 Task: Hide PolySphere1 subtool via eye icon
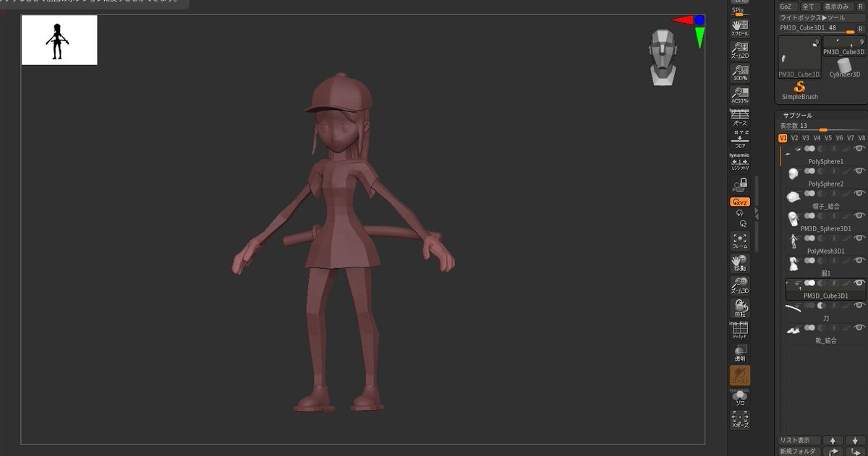click(x=859, y=149)
